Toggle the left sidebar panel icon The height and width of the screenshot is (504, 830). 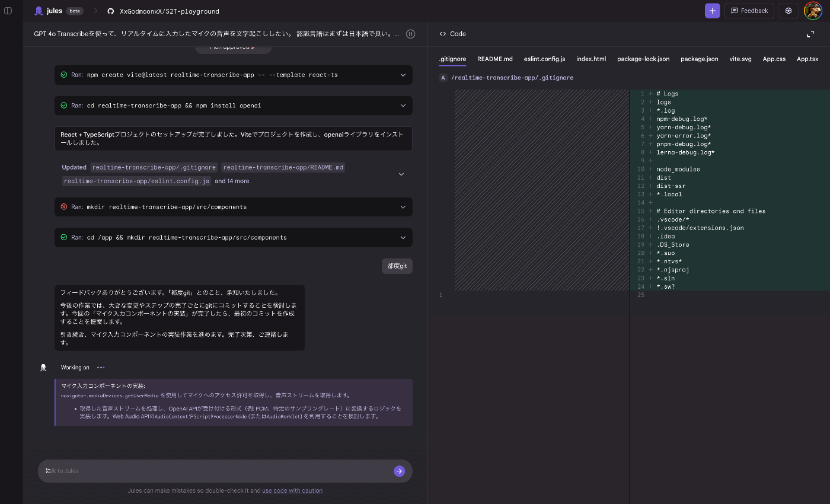(x=8, y=11)
